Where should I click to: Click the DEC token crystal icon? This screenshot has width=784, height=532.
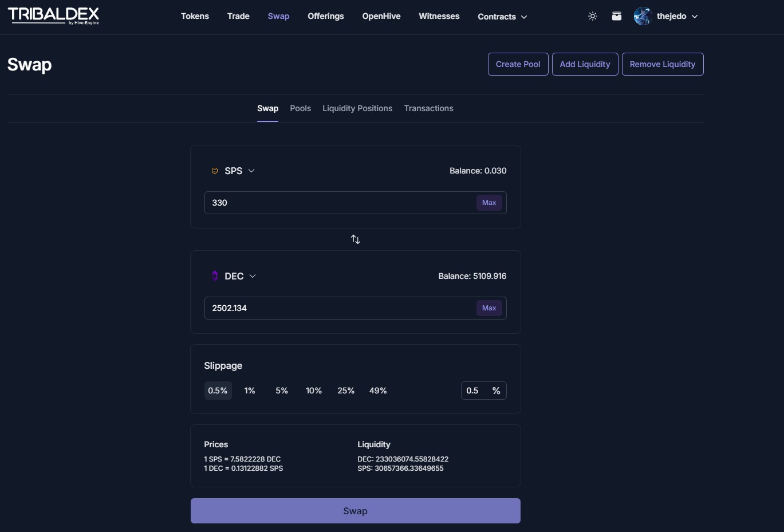pyautogui.click(x=215, y=276)
